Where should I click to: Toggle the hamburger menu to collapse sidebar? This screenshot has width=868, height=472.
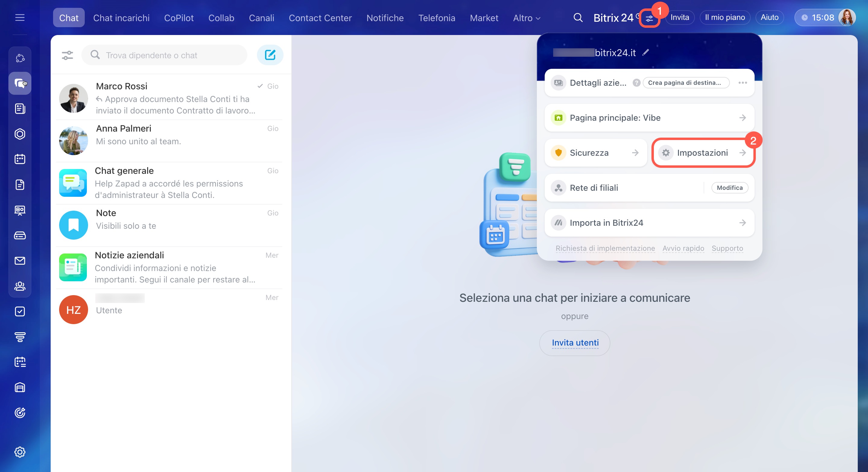tap(20, 18)
